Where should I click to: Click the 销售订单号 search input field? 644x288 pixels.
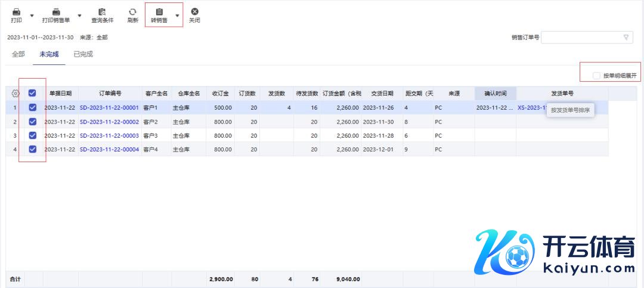(x=581, y=37)
